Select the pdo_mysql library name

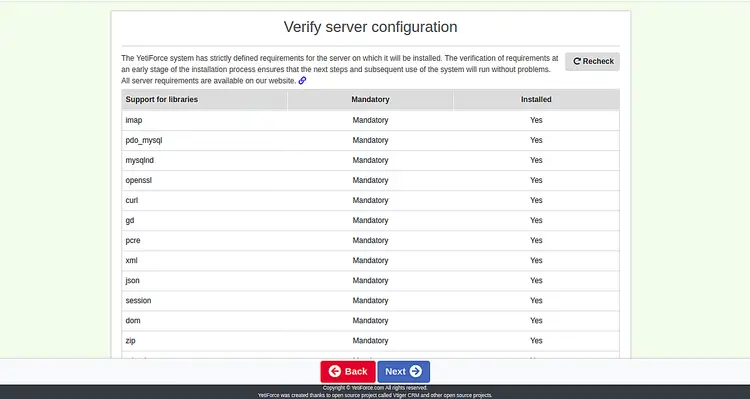click(x=144, y=140)
